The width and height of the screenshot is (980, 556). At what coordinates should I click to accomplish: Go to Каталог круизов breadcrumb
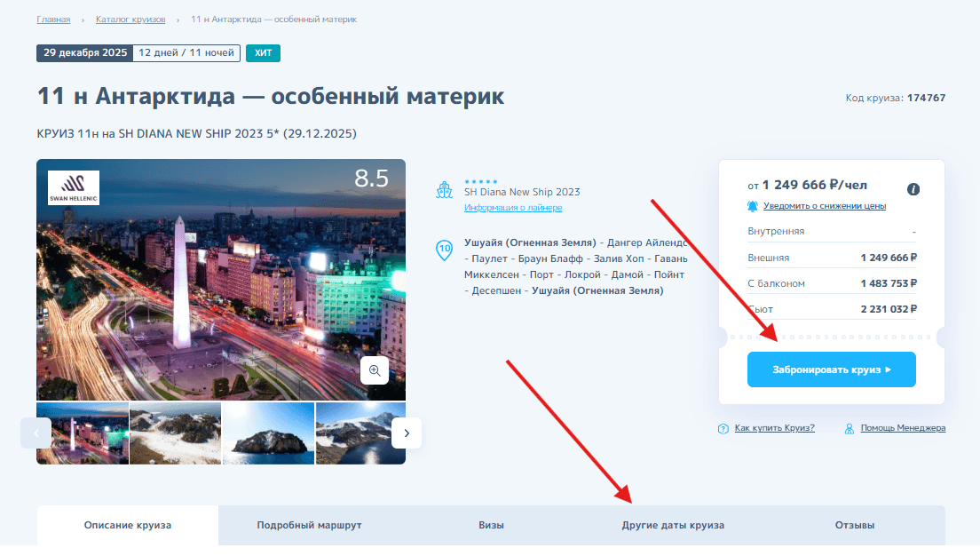click(130, 19)
